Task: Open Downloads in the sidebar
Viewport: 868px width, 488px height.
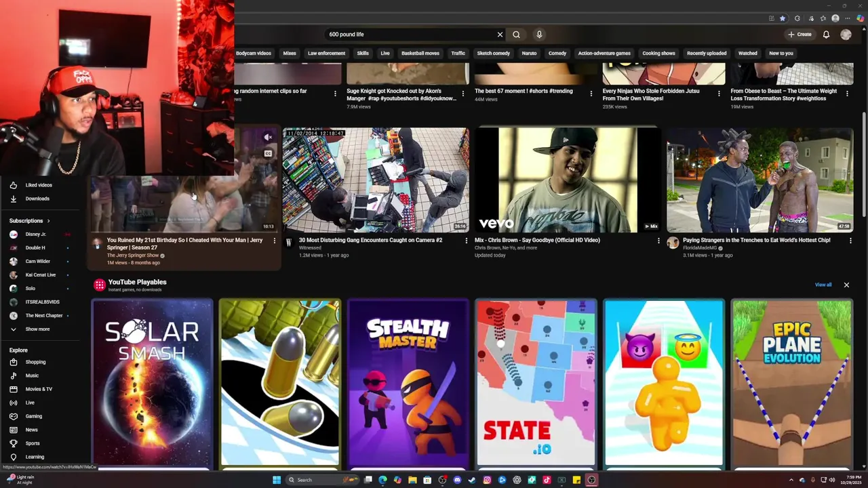Action: click(37, 199)
